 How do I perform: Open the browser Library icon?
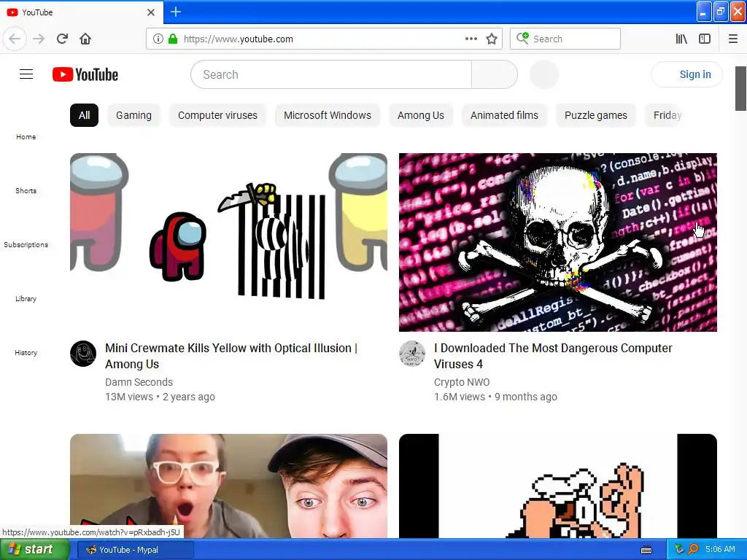pos(681,39)
